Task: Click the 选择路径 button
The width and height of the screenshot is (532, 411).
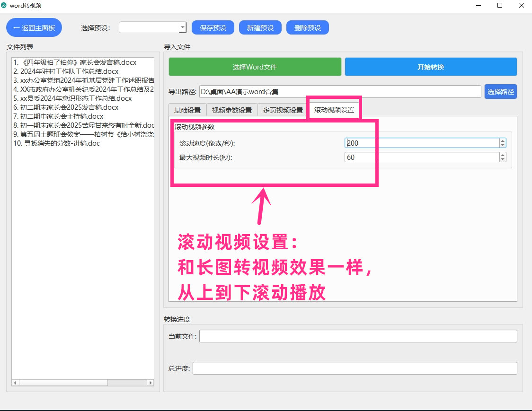Action: coord(500,92)
